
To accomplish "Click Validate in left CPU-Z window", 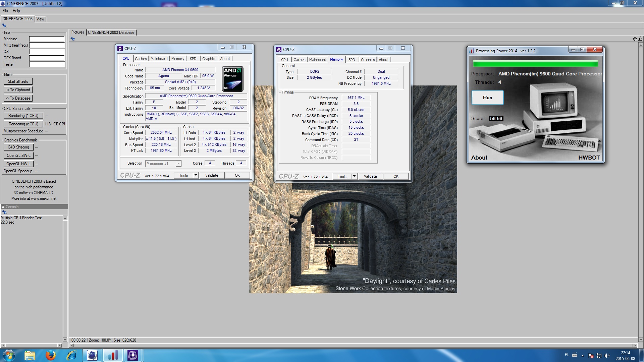I will 212,175.
